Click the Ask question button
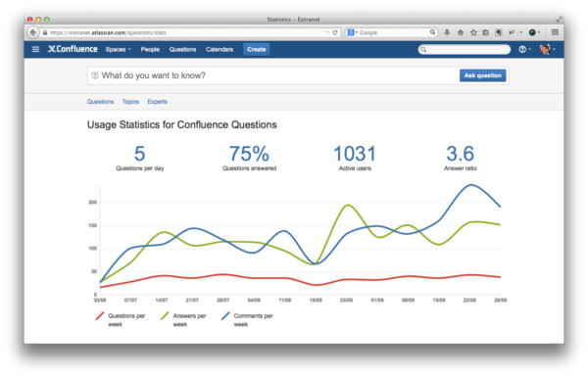The width and height of the screenshot is (588, 377). [482, 75]
